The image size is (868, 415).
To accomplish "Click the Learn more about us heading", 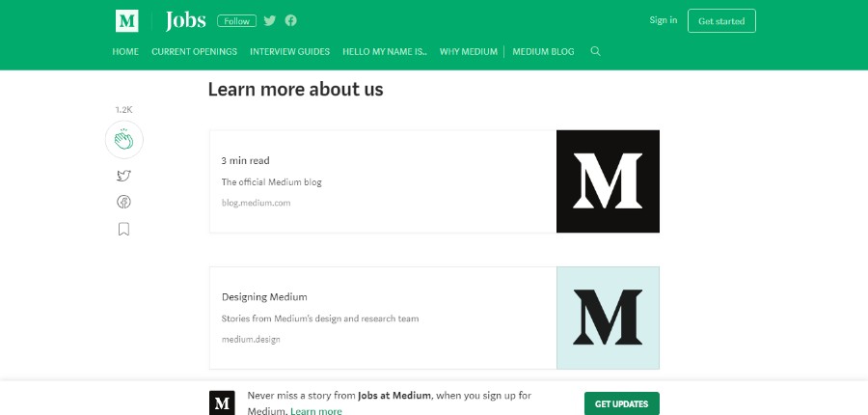I will coord(296,89).
